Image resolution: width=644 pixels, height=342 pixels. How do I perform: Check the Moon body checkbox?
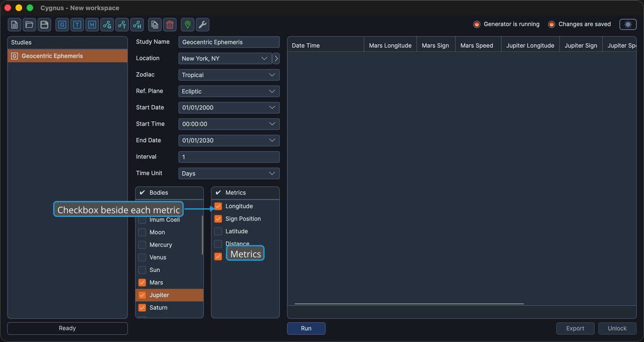click(142, 232)
